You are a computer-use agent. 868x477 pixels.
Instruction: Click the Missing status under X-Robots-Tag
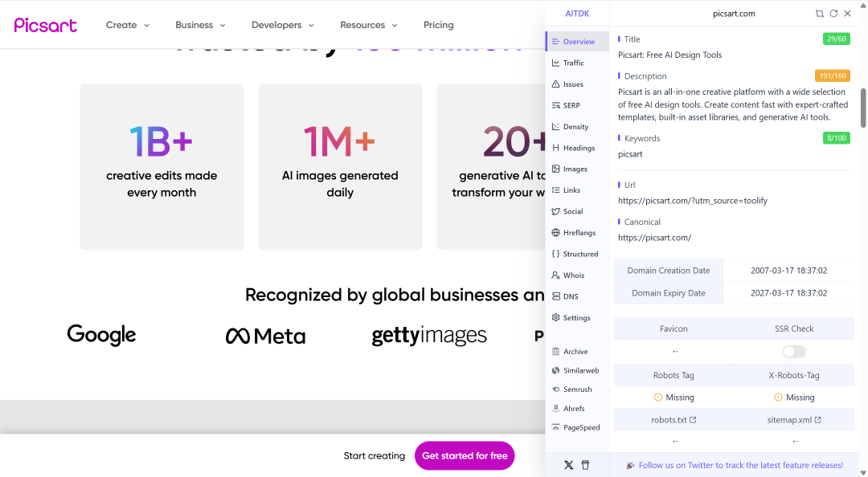pyautogui.click(x=794, y=397)
